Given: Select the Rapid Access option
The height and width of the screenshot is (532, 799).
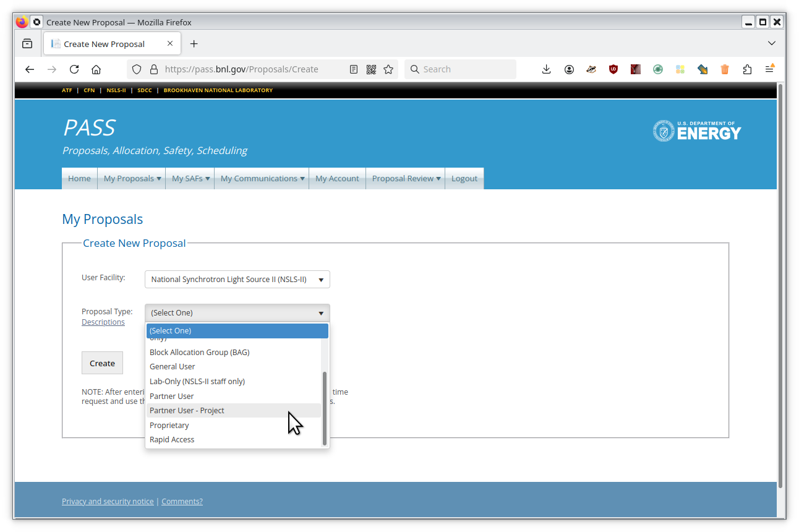Looking at the screenshot, I should [234, 440].
